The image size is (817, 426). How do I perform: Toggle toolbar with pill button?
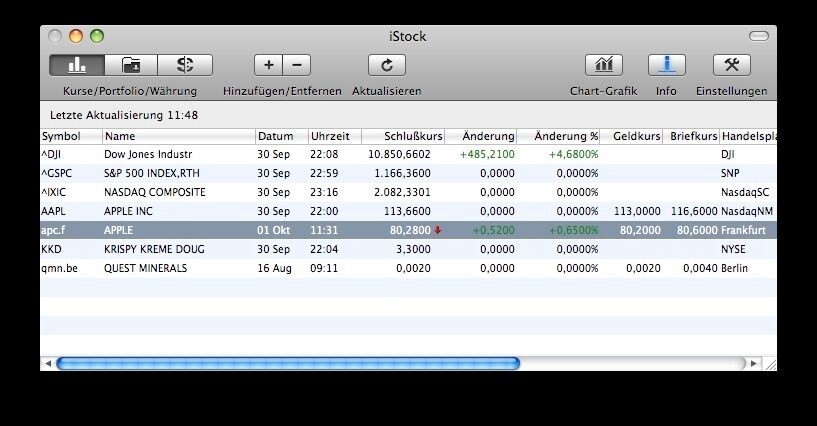point(759,36)
